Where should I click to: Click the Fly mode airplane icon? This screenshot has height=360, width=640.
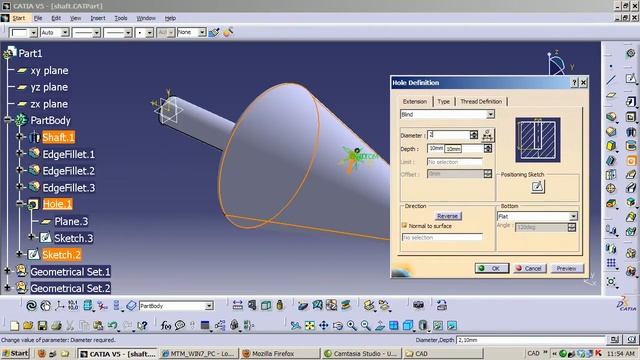(x=296, y=325)
